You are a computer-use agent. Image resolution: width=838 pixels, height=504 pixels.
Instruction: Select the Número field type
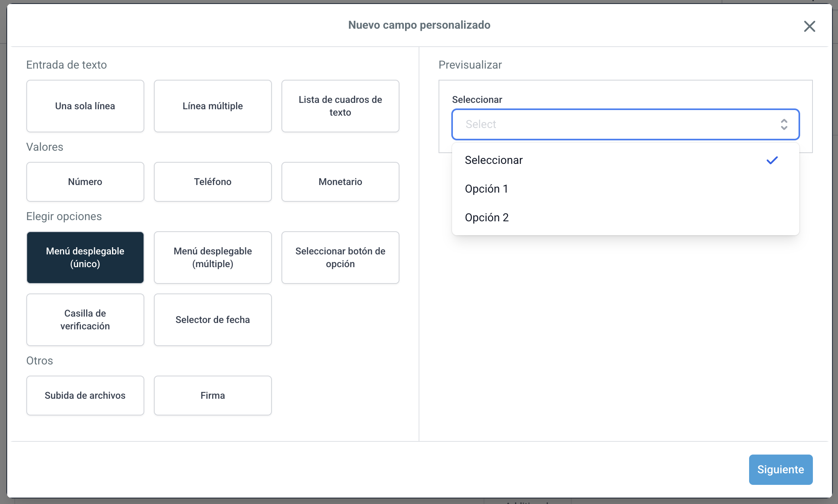click(85, 182)
